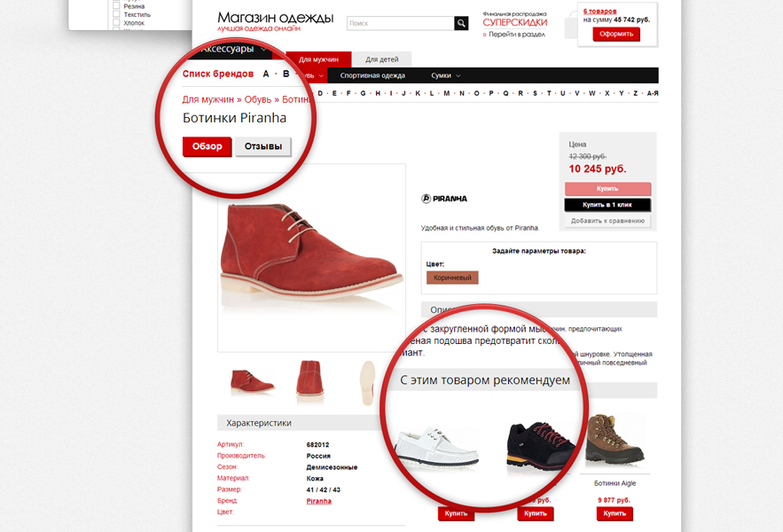The height and width of the screenshot is (532, 783).
Task: Switch to the Для детей tab
Action: 381,59
